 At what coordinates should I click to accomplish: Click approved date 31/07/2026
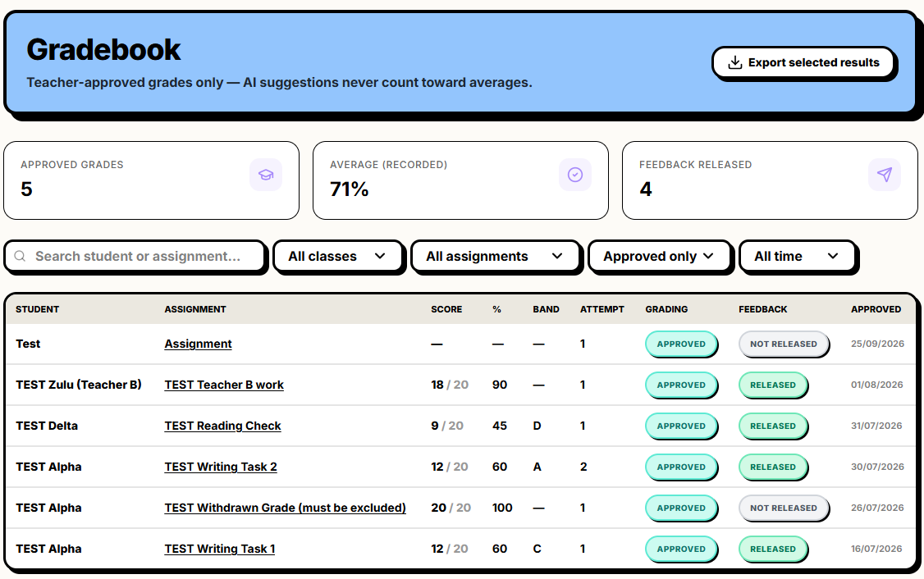click(876, 426)
